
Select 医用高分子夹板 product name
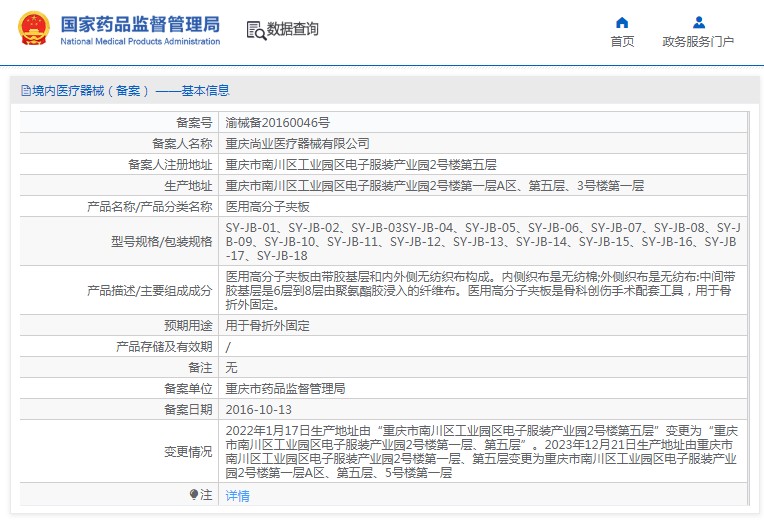point(267,207)
